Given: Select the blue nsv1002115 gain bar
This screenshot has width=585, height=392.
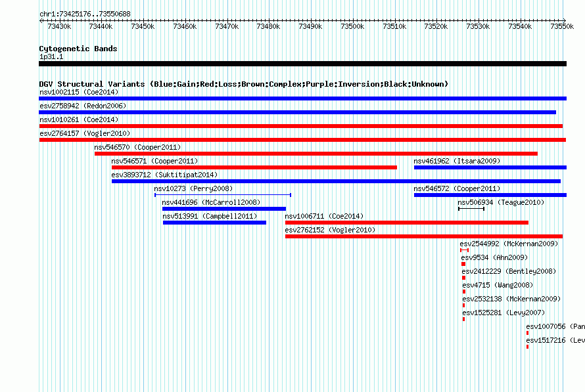Looking at the screenshot, I should pyautogui.click(x=302, y=98).
